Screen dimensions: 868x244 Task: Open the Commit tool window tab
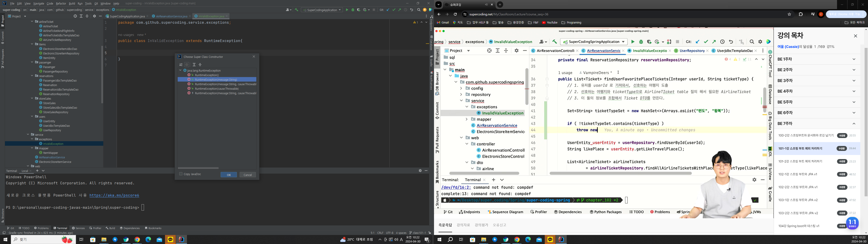[3, 38]
